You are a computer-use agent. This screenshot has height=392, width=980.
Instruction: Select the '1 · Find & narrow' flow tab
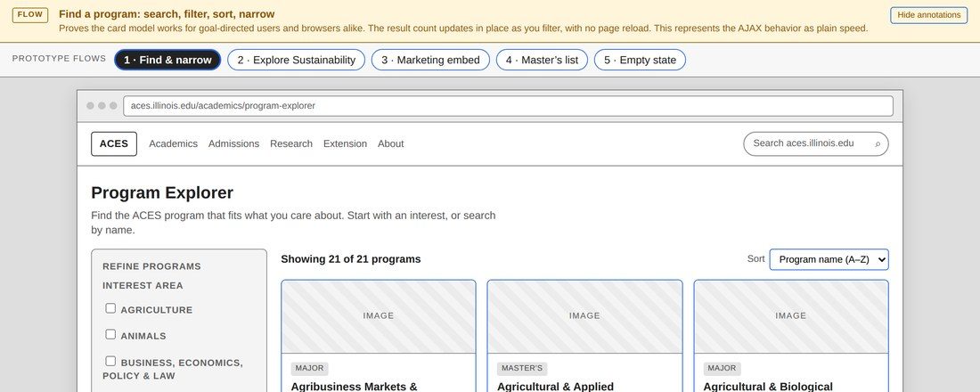(167, 60)
